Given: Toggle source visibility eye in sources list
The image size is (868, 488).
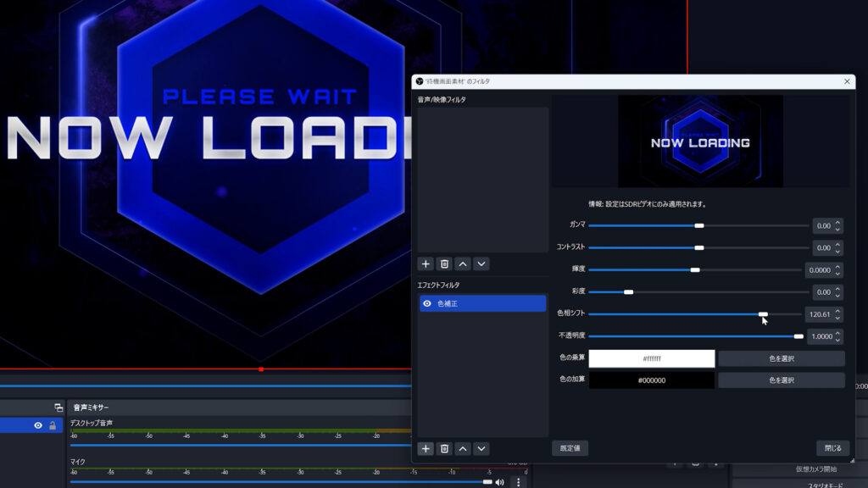Looking at the screenshot, I should 38,425.
